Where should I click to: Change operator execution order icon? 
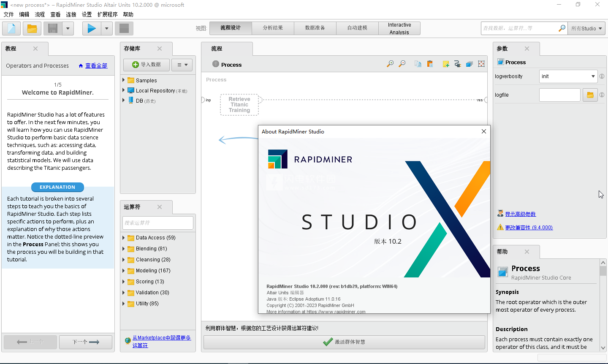pos(469,64)
